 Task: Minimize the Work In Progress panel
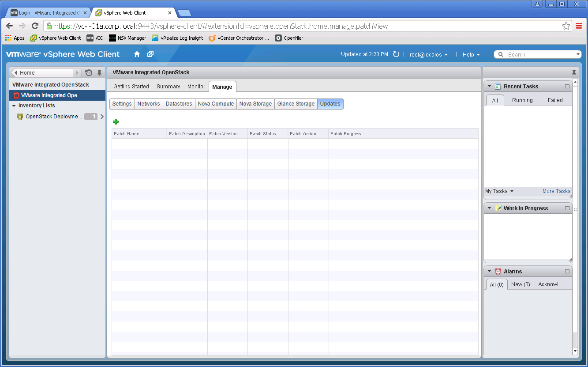pos(567,208)
